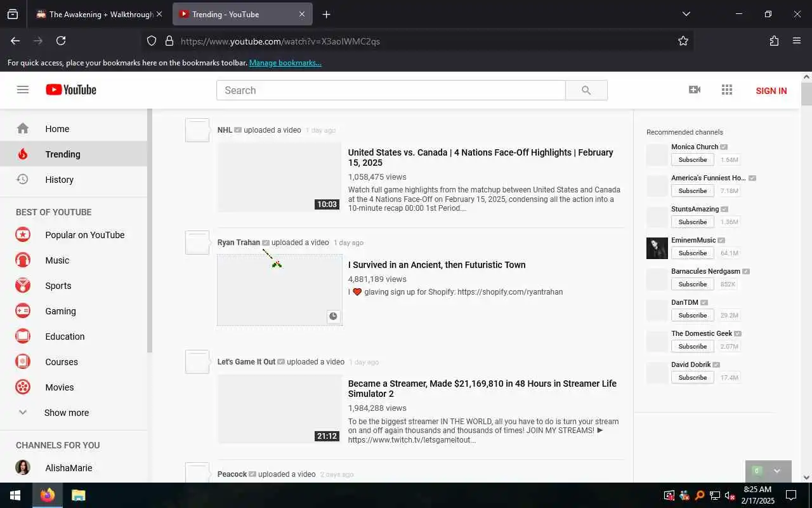812x508 pixels.
Task: Open the YouTube hamburger guide menu
Action: 23,90
